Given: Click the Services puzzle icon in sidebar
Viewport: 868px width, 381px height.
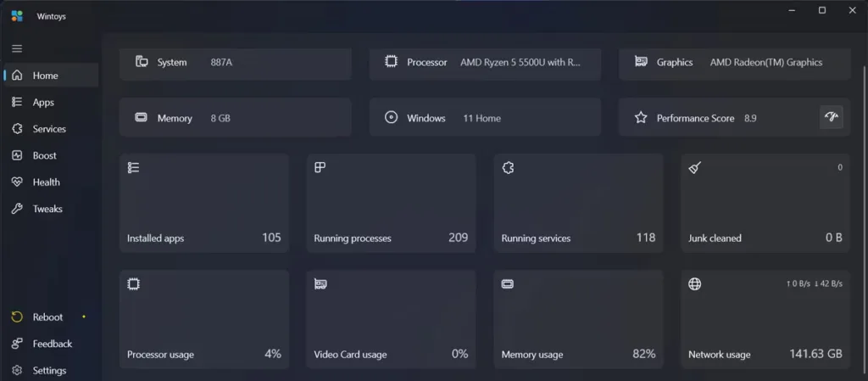Looking at the screenshot, I should (17, 128).
